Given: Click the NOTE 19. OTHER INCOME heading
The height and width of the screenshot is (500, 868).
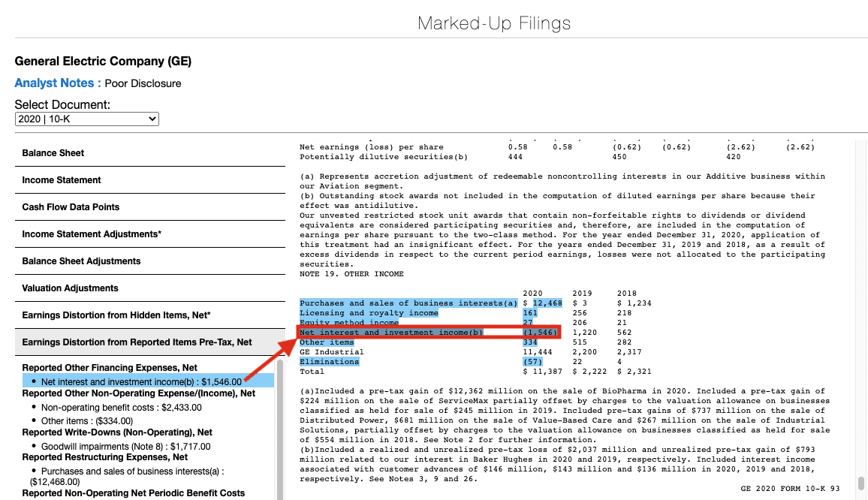Looking at the screenshot, I should click(351, 274).
